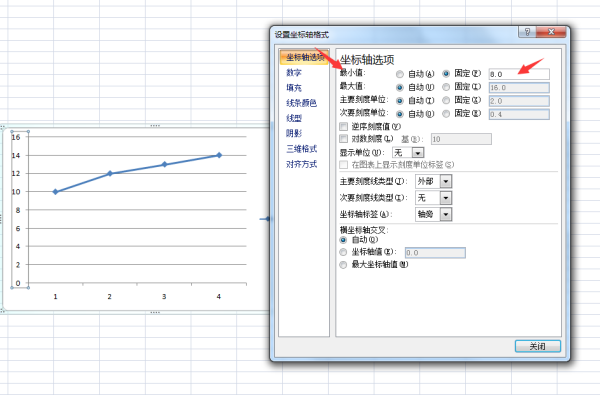The image size is (600, 395).
Task: Open the 对齐方式 category
Action: point(301,164)
